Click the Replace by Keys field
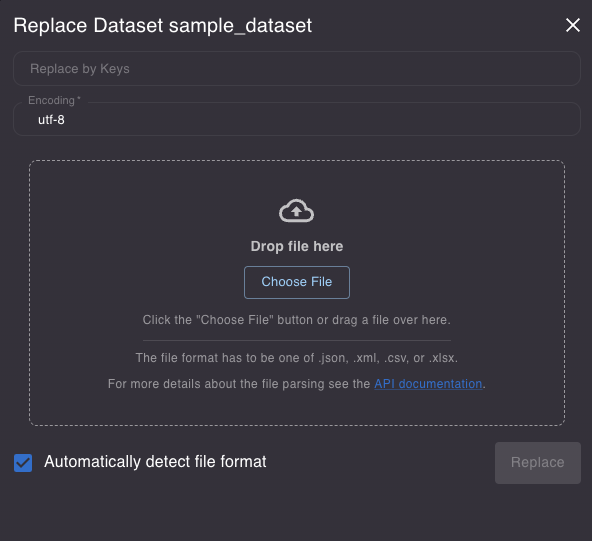Viewport: 592px width, 541px height. (x=296, y=68)
